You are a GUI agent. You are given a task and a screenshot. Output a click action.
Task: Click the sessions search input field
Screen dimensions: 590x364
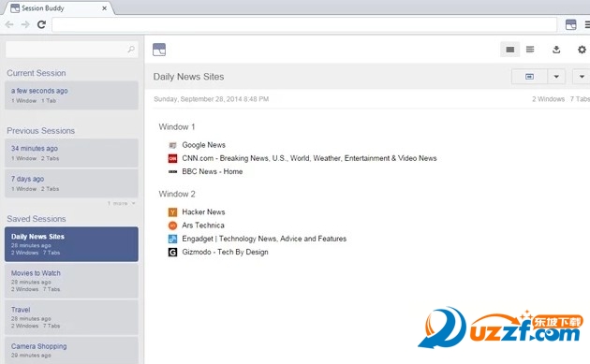coord(71,50)
